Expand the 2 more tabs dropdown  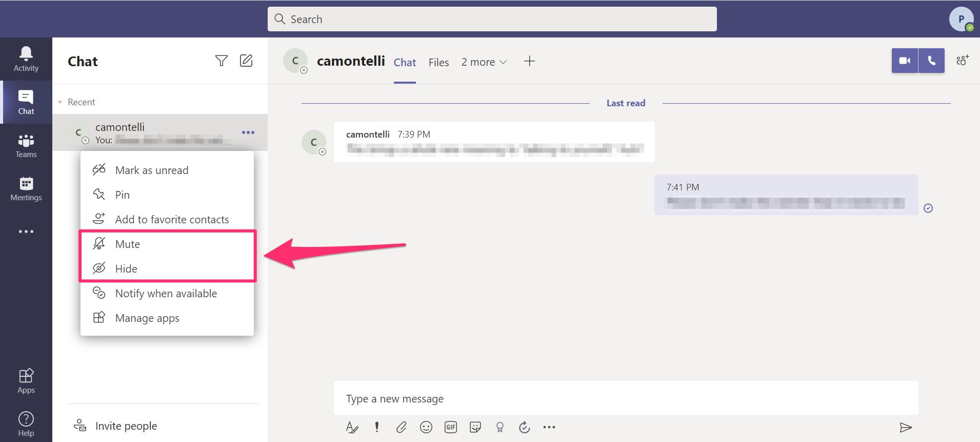click(x=484, y=62)
